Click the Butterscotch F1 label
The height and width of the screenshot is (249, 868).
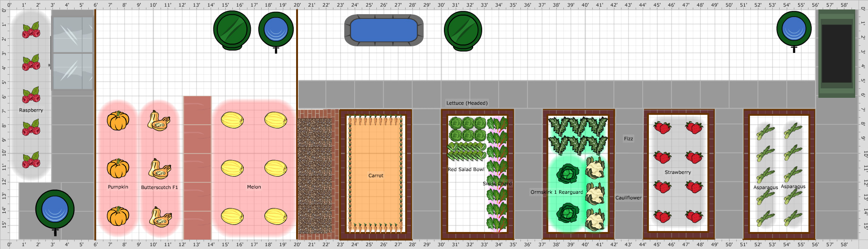[x=160, y=188]
